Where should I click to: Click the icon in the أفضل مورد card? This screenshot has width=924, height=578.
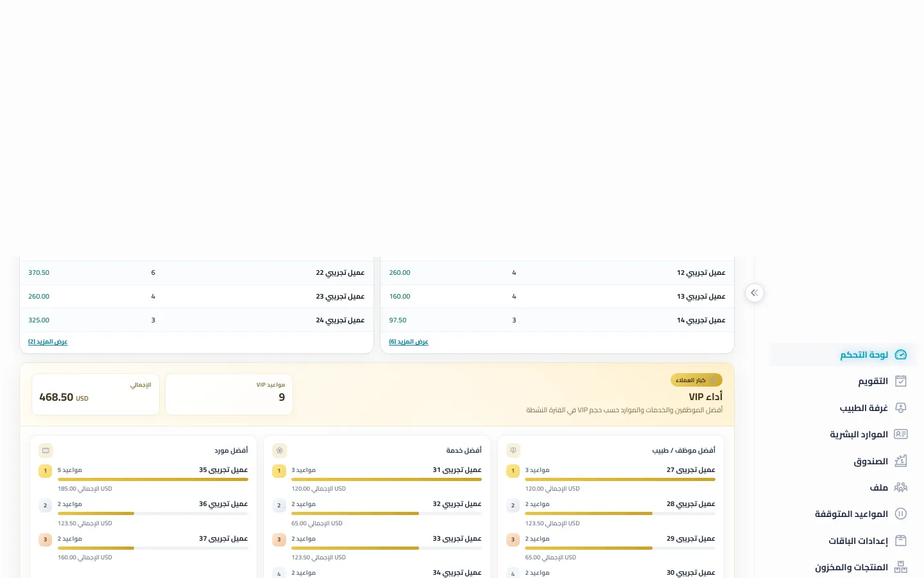(x=46, y=450)
